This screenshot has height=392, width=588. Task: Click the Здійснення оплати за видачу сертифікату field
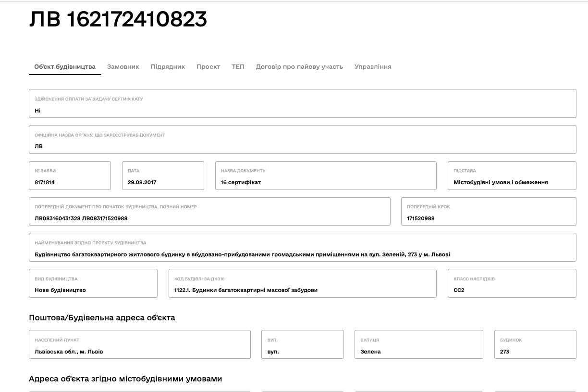303,103
